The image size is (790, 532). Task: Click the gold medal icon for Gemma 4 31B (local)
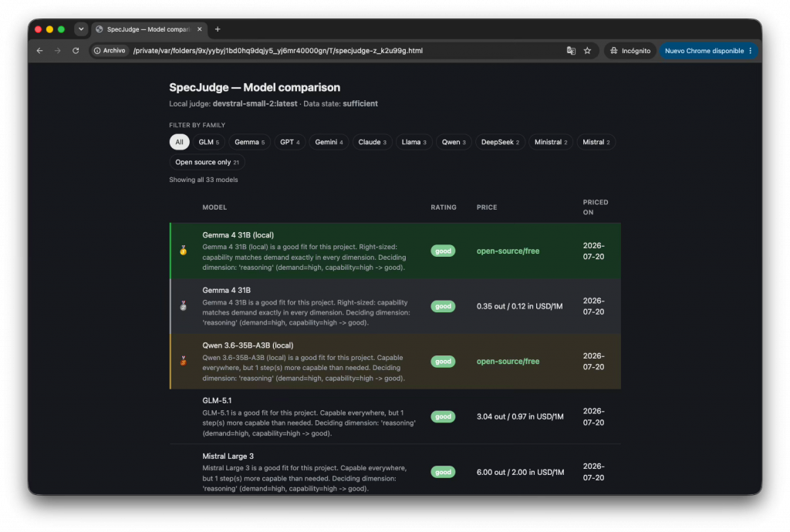184,251
